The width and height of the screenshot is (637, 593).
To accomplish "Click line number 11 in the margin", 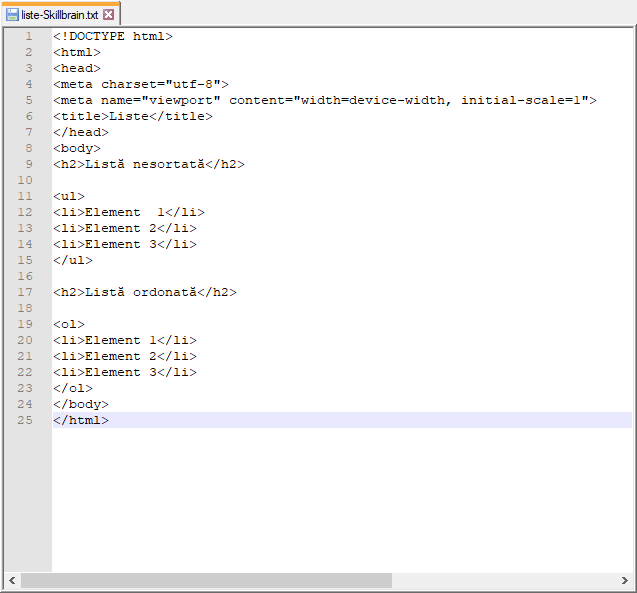I will (25, 196).
